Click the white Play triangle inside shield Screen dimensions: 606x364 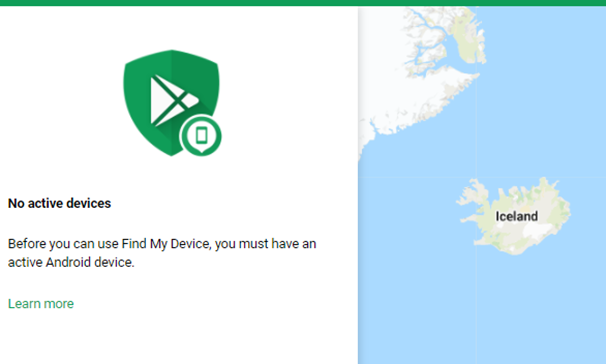(x=174, y=100)
